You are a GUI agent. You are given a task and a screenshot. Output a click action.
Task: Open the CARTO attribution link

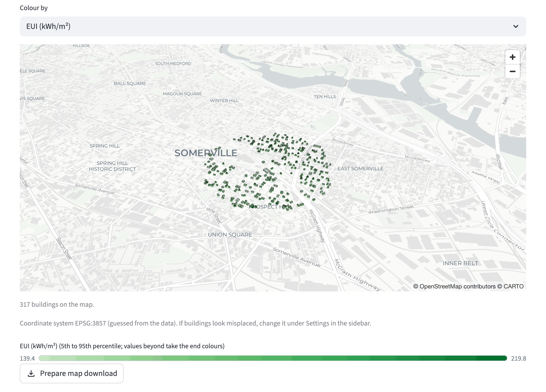click(514, 286)
